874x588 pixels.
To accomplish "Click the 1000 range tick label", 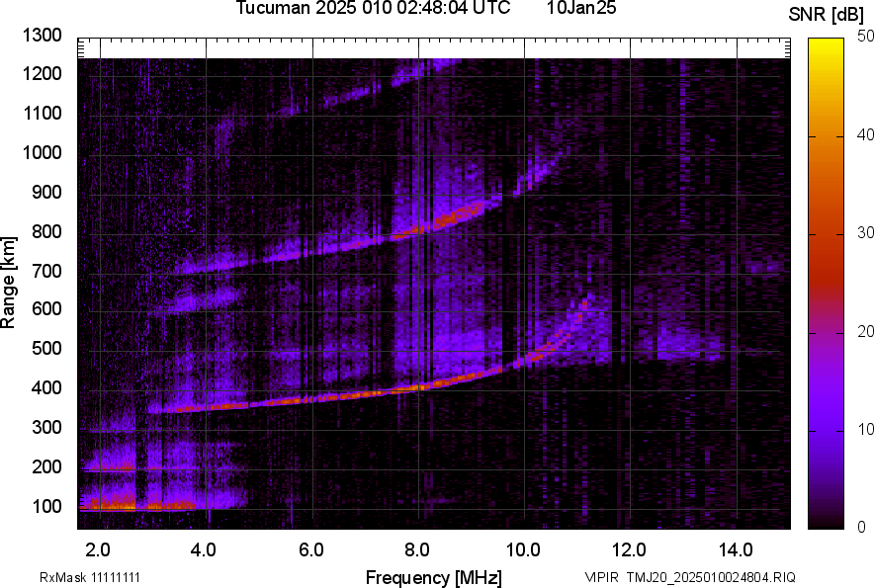I will click(42, 153).
